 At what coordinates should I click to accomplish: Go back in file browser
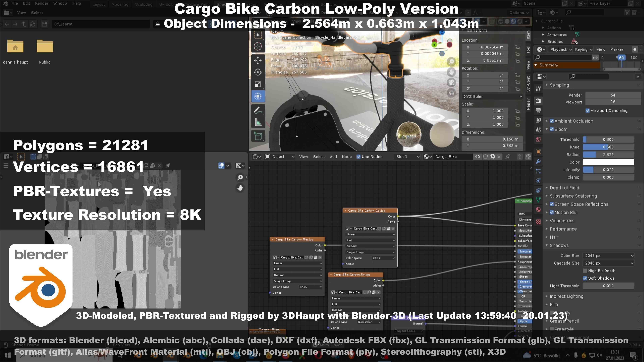pyautogui.click(x=7, y=24)
